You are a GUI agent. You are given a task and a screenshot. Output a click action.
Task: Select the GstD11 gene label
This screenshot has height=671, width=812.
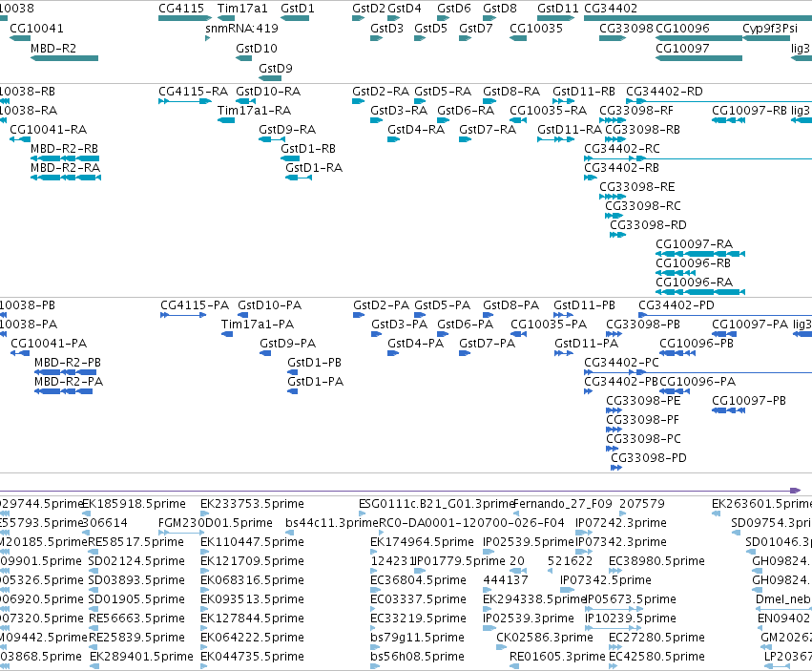(x=558, y=9)
